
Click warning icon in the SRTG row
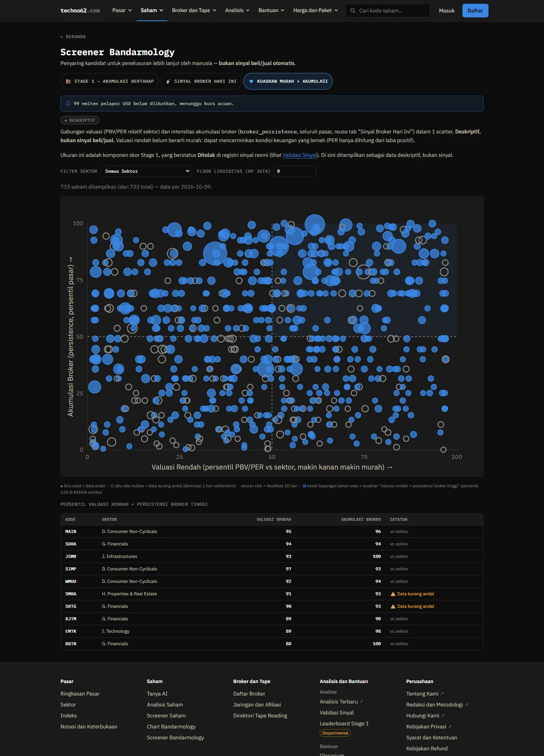(393, 606)
